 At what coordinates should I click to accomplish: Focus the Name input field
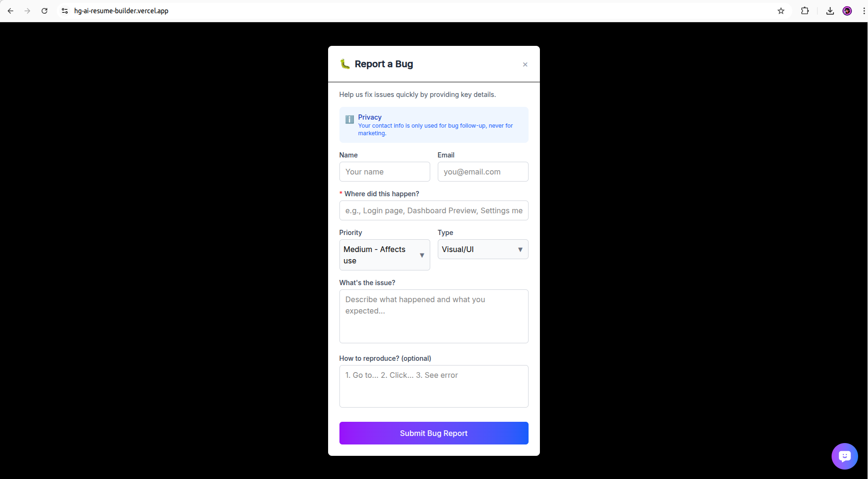coord(384,172)
